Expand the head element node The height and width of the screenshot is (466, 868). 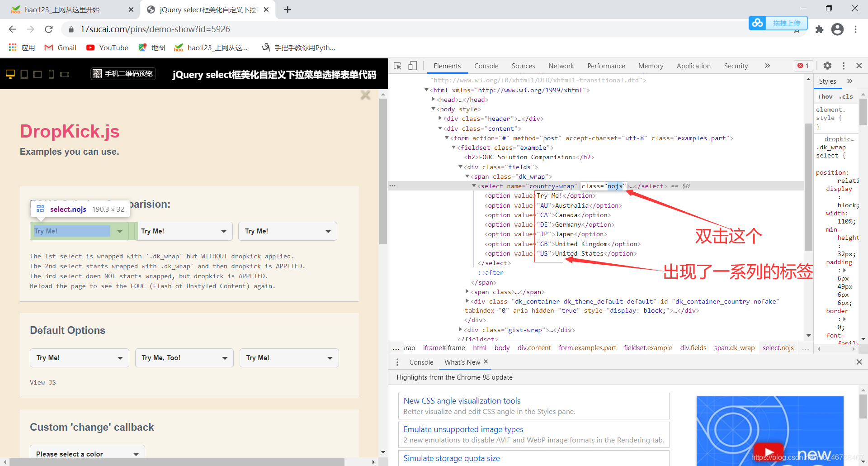coord(434,100)
